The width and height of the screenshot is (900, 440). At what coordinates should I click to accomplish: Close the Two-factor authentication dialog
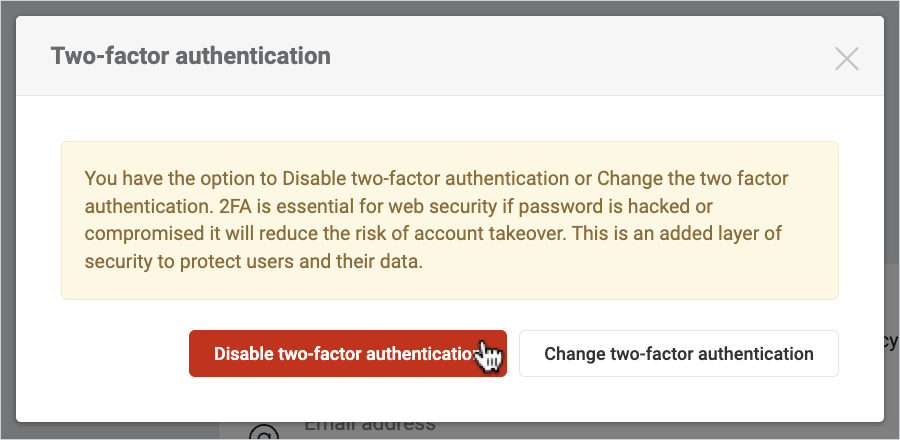point(847,59)
